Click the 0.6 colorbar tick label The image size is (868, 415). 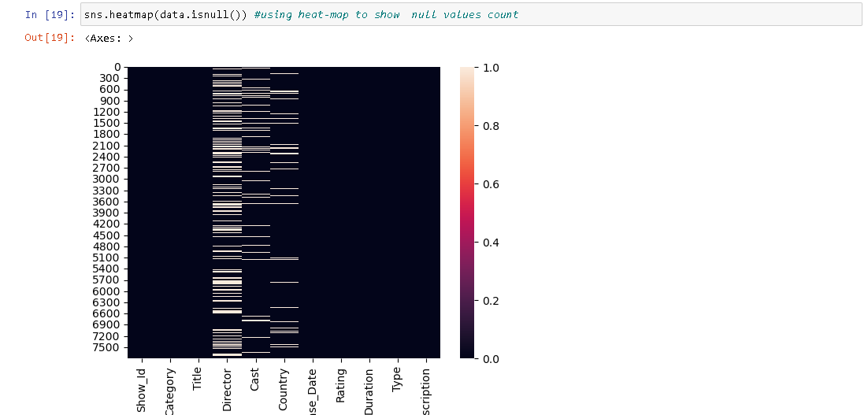click(492, 184)
